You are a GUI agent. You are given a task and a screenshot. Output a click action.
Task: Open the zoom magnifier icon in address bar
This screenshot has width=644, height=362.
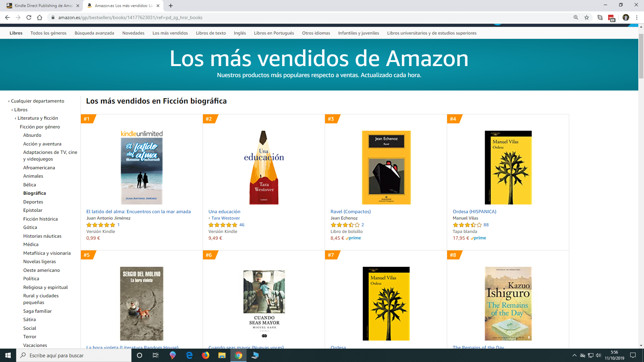coord(576,17)
